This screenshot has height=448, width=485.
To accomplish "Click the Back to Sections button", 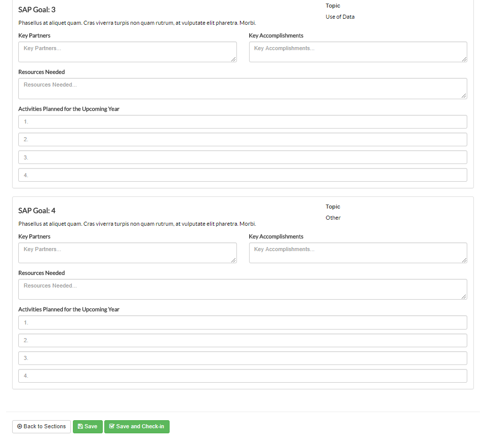I will 42,427.
